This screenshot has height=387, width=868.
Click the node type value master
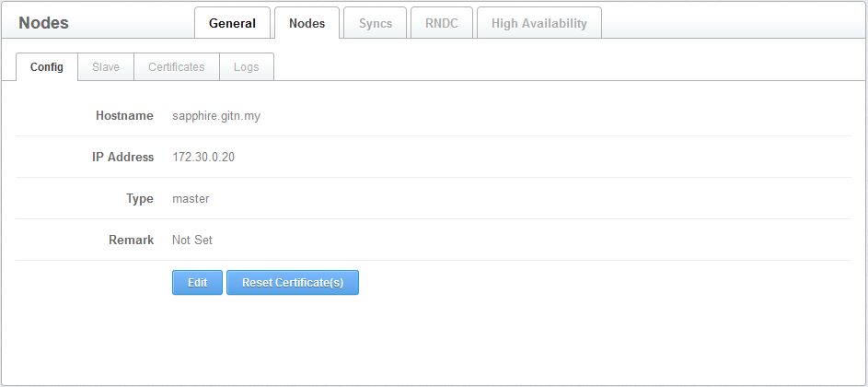191,199
